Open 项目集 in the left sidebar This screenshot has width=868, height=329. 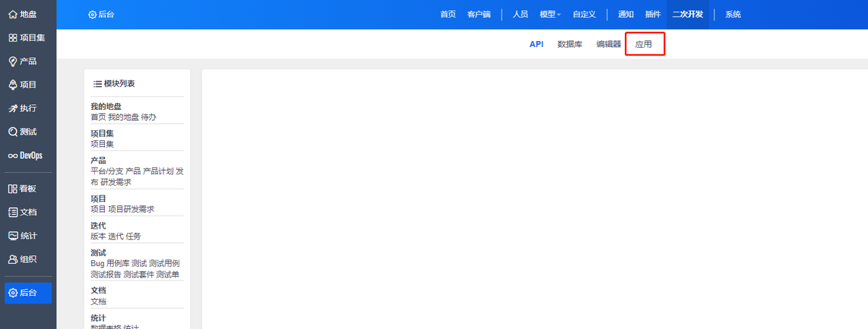coord(28,38)
